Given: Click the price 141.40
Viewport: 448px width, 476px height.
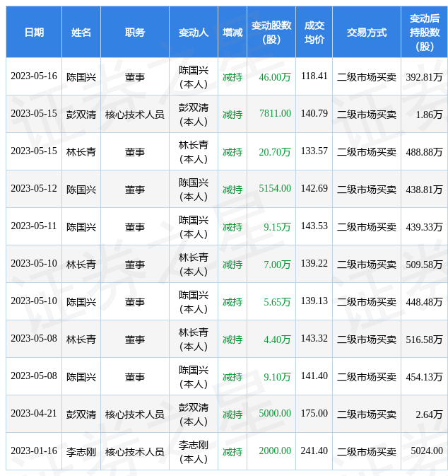Looking at the screenshot, I should point(314,376).
